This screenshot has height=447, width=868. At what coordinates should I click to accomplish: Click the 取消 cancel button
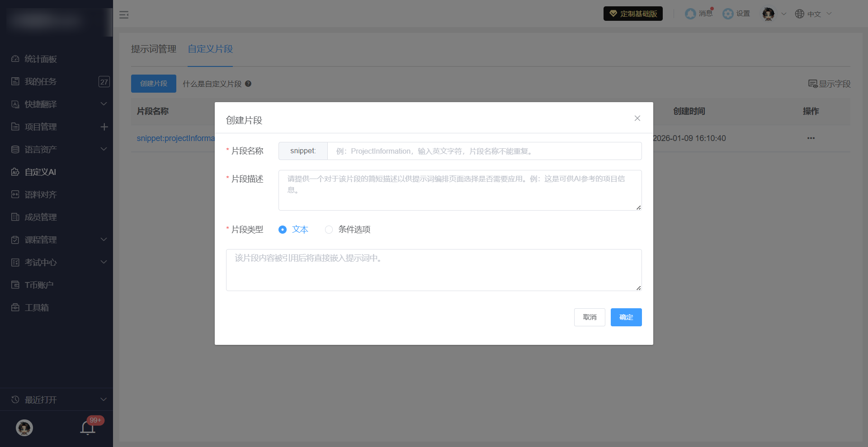(x=589, y=317)
